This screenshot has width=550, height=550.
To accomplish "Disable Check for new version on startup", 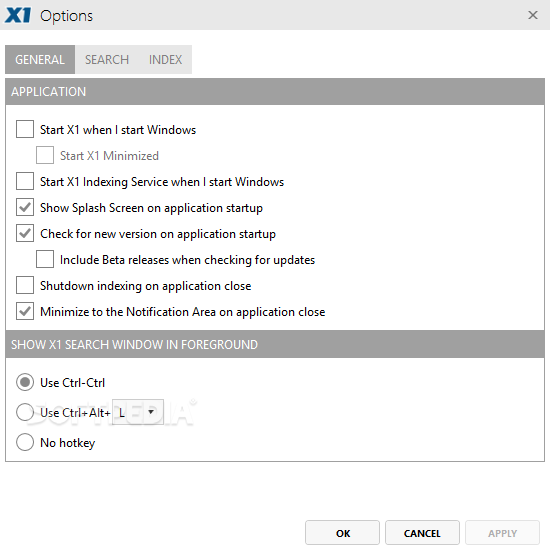I will tap(25, 233).
